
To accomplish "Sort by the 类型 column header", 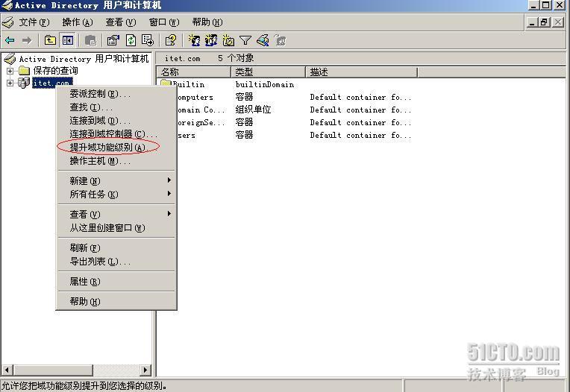I will pyautogui.click(x=269, y=72).
